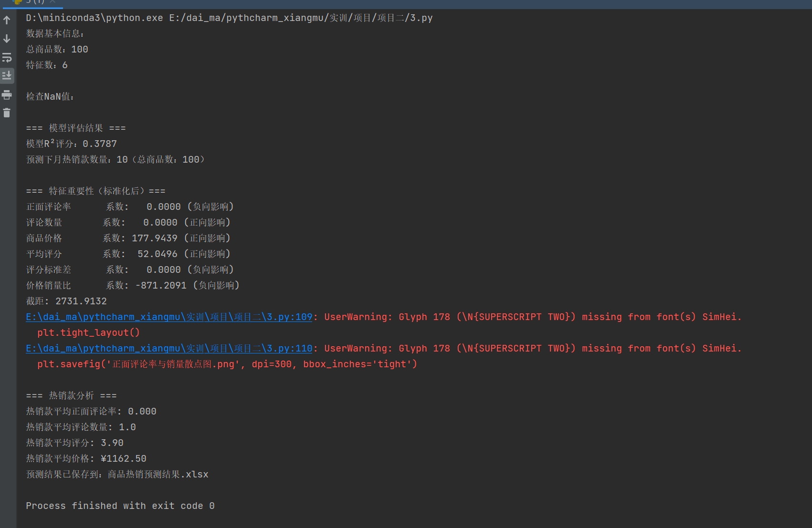Click the '评分标准差' coefficient row
The width and height of the screenshot is (812, 528).
[130, 269]
